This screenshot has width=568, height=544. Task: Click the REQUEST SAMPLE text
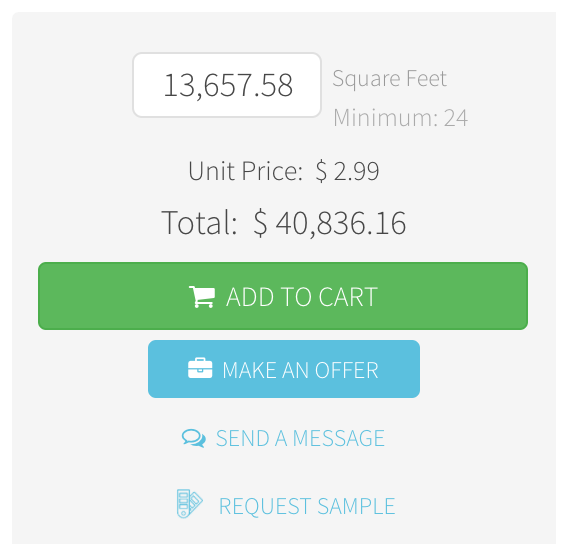[x=307, y=506]
